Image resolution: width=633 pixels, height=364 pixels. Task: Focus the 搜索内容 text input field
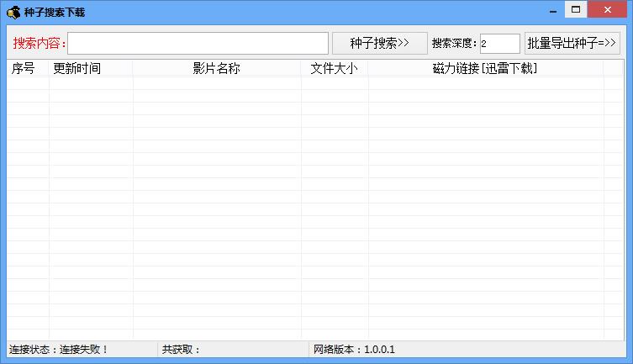[198, 43]
